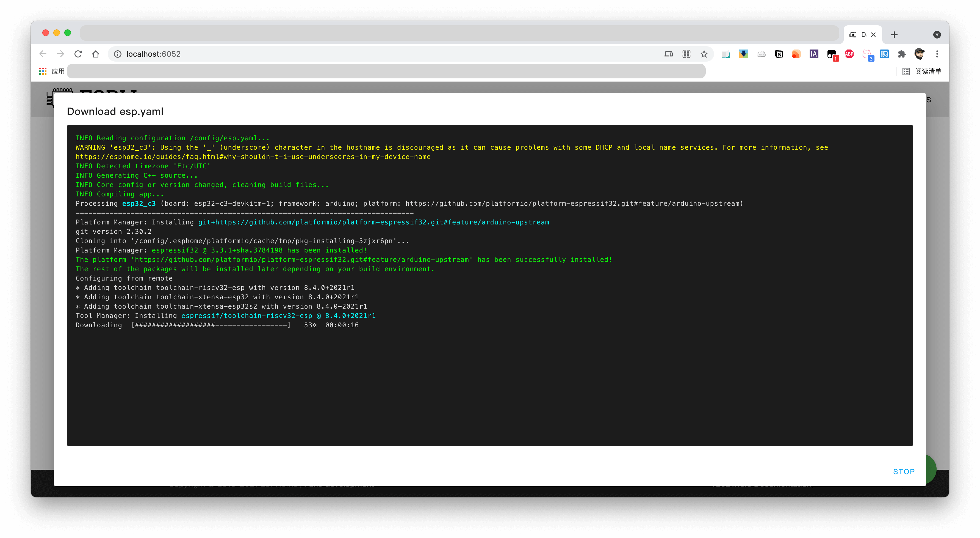Open a new browser tab

pyautogui.click(x=895, y=35)
